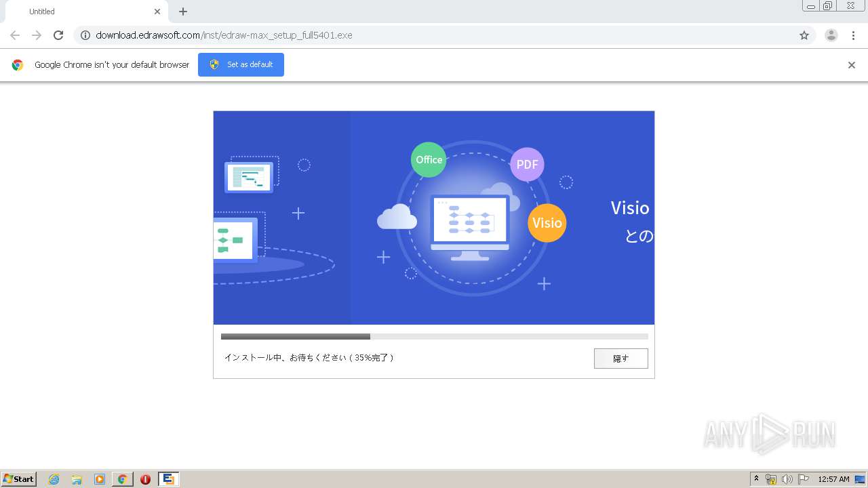Click the 12:57 AM clock
The image size is (868, 488).
pyautogui.click(x=833, y=479)
